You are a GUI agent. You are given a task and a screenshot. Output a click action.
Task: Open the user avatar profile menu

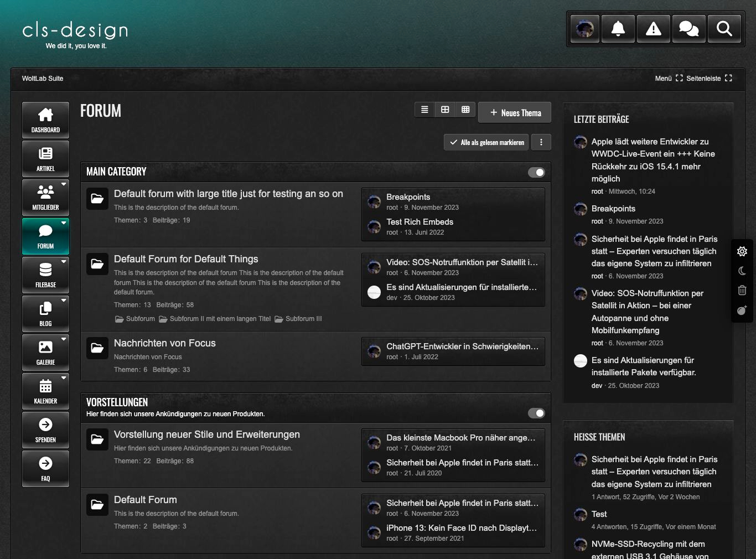(585, 29)
